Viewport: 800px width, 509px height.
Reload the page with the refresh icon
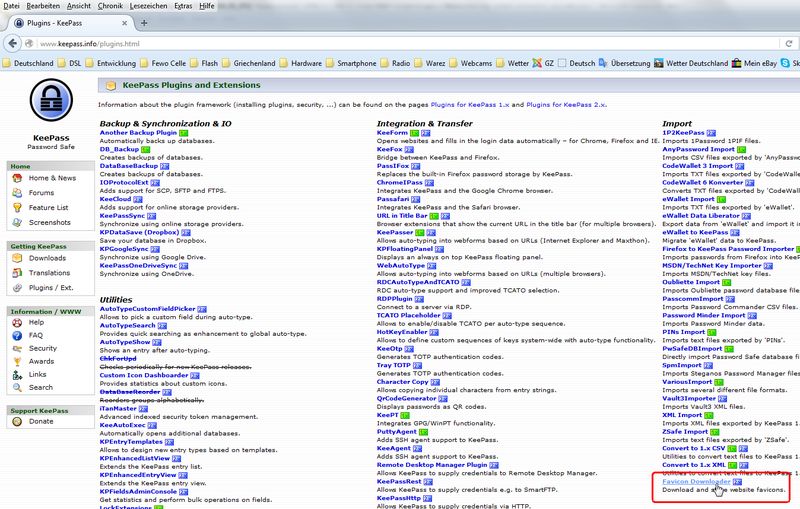click(x=788, y=43)
